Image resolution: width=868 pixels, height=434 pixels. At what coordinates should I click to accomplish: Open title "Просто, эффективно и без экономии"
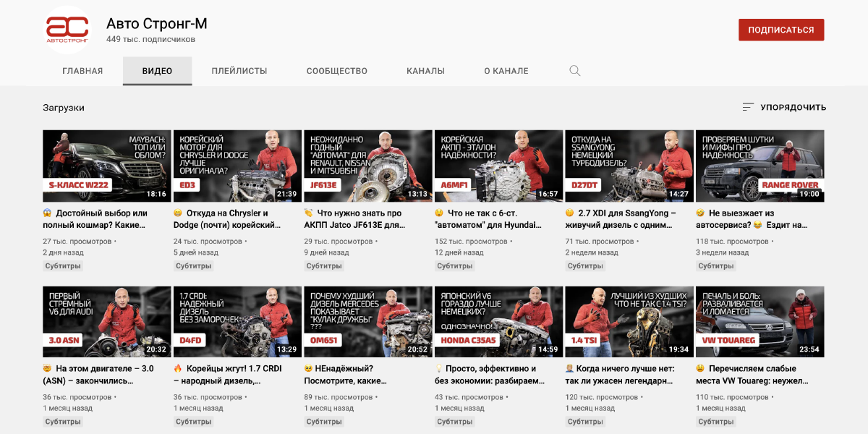[x=490, y=375]
